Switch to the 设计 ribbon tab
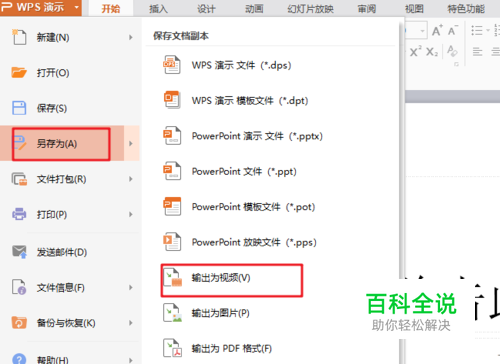500x364 pixels. click(x=206, y=8)
